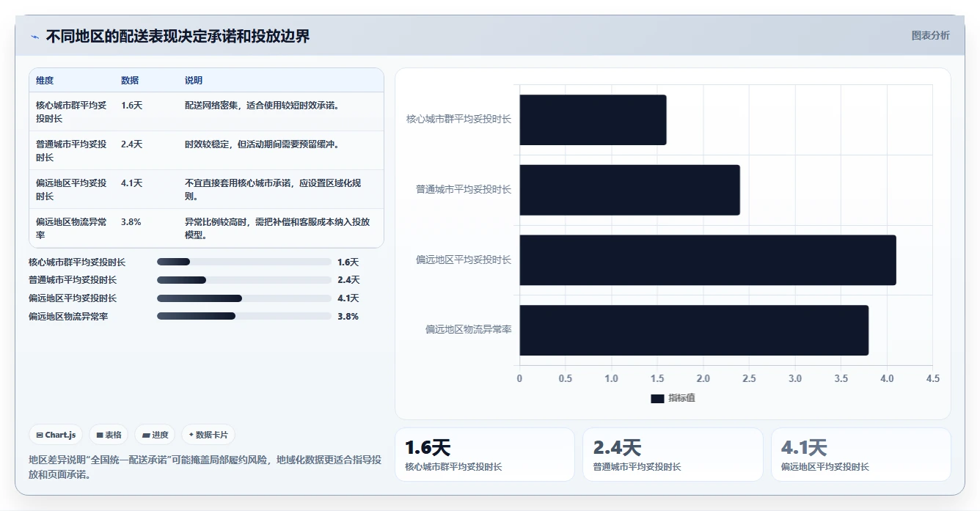Click the 4.1天 data card

pos(860,455)
